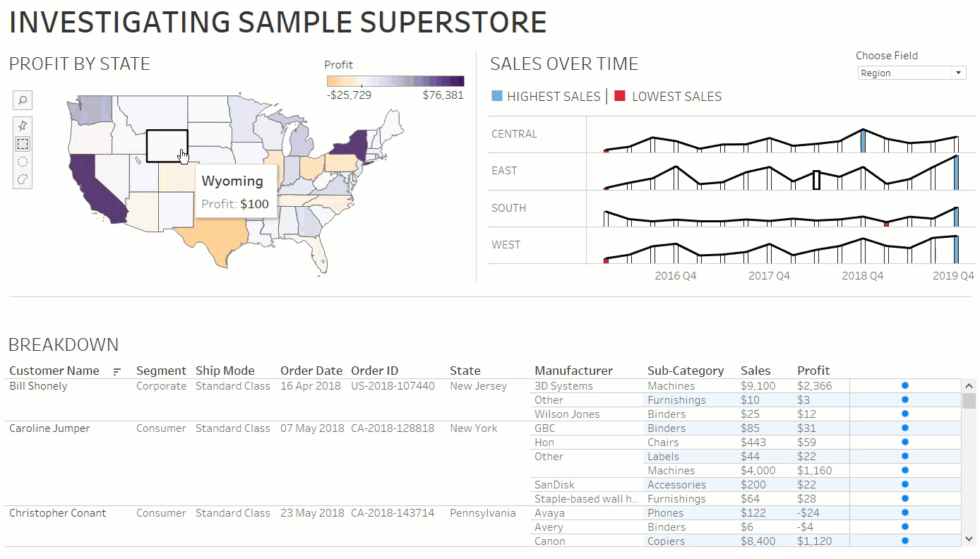980x559 pixels.
Task: Select the radial selection tool
Action: [x=23, y=162]
